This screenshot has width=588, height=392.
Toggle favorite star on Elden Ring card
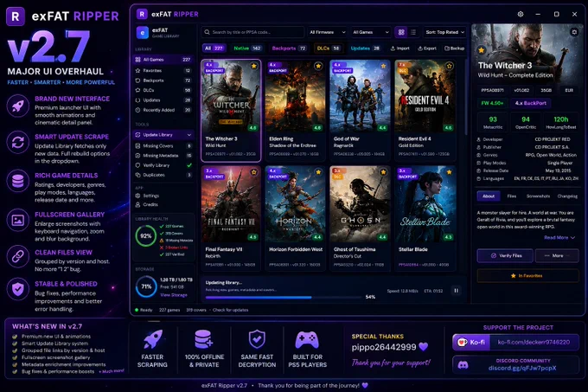[318, 66]
